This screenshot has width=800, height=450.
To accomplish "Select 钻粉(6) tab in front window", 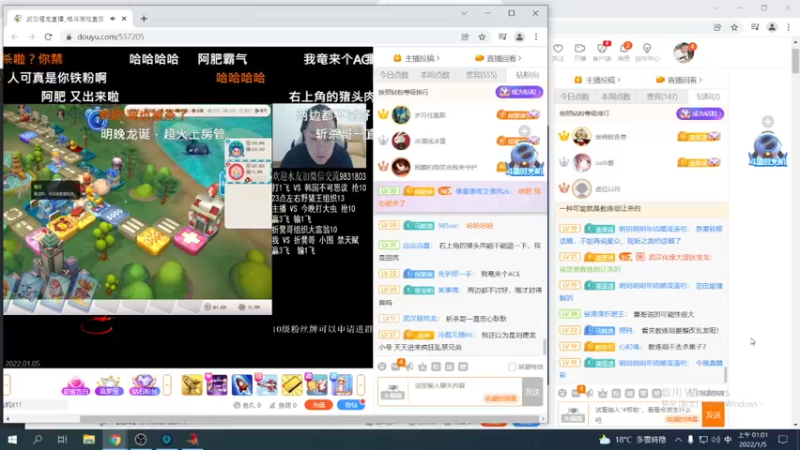I will tap(527, 75).
